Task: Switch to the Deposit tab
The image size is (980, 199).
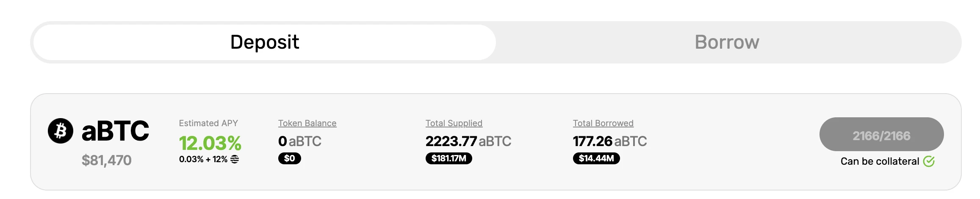Action: pos(265,42)
